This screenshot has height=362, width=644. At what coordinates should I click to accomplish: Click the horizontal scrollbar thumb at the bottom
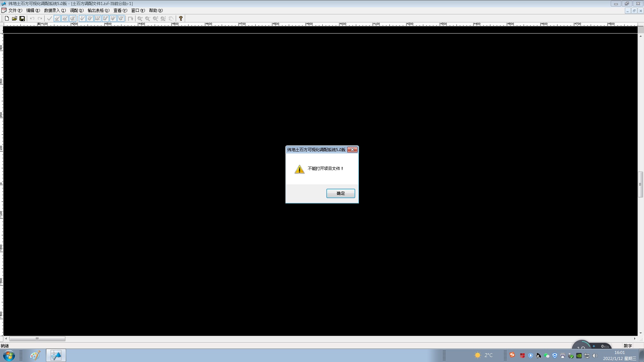[37, 339]
